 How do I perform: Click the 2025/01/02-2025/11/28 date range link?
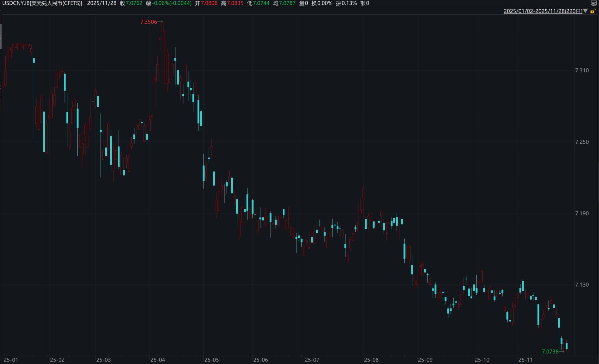(x=543, y=11)
